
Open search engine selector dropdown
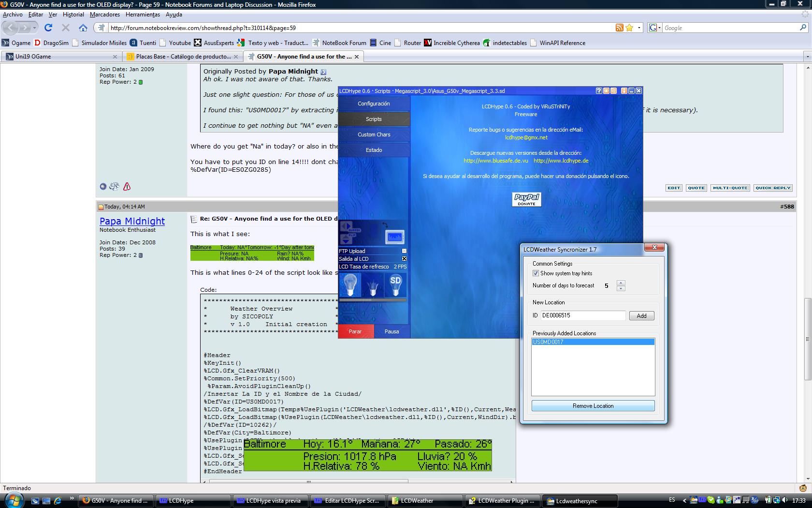coord(654,28)
